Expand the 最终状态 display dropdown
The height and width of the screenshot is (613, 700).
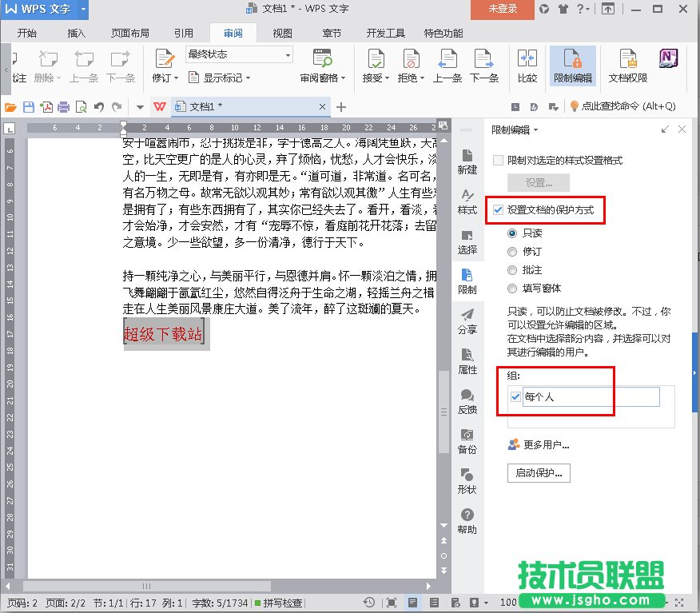(x=239, y=54)
